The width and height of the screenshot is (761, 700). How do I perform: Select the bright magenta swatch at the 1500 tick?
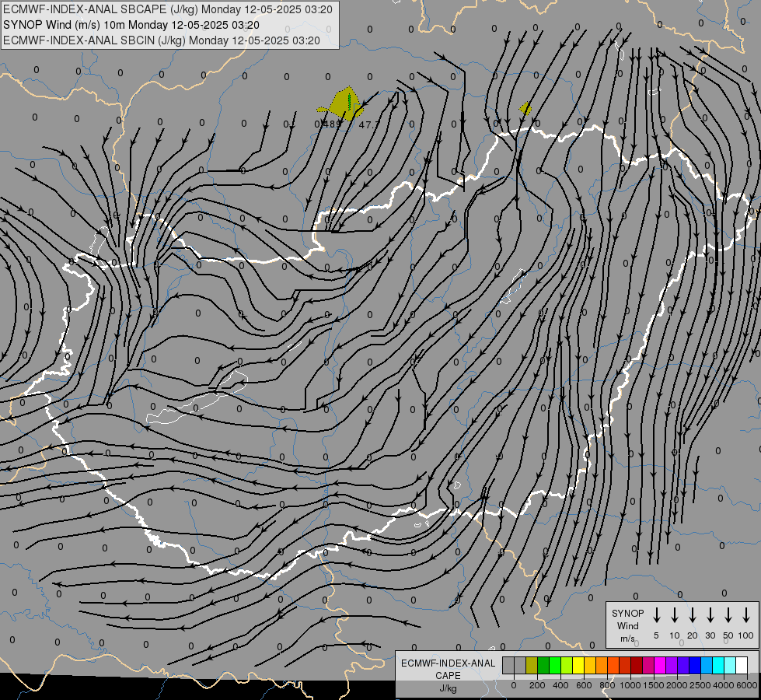tap(661, 665)
